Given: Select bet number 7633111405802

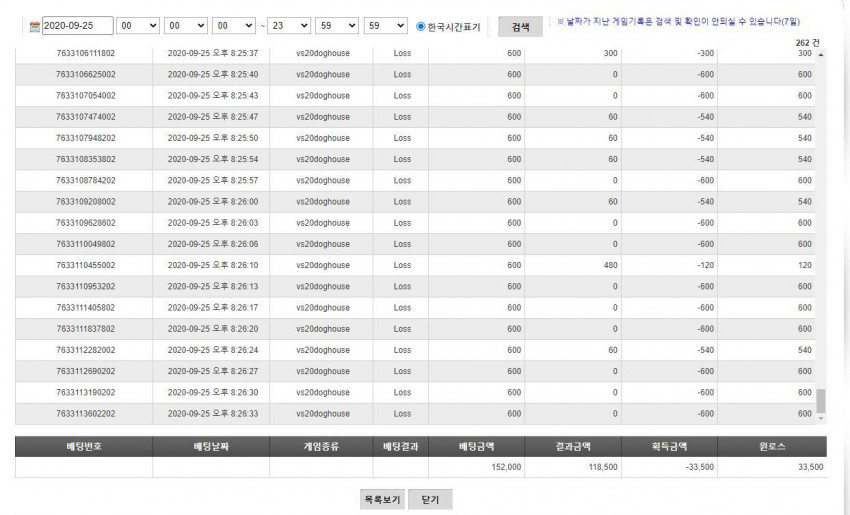Looking at the screenshot, I should point(86,307).
